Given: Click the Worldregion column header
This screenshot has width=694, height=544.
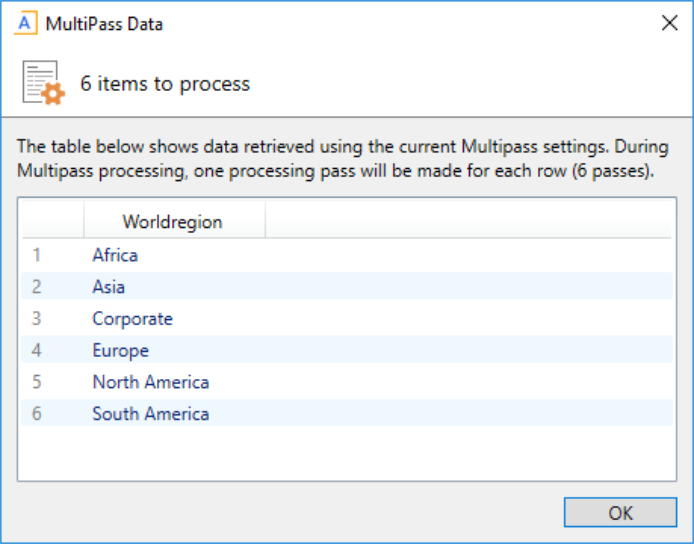Looking at the screenshot, I should click(x=172, y=222).
